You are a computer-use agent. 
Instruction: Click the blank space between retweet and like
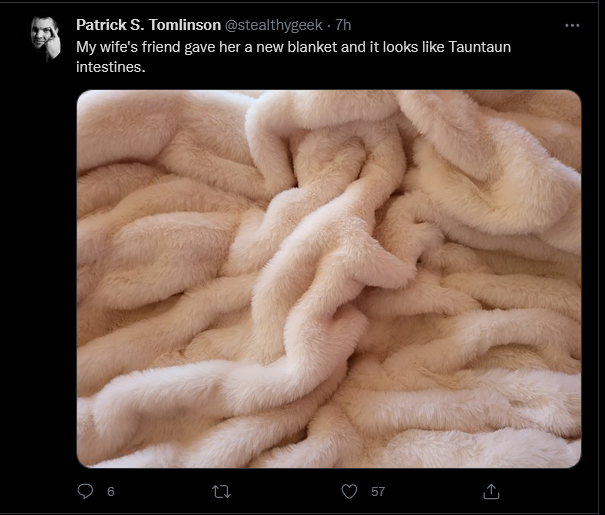286,491
